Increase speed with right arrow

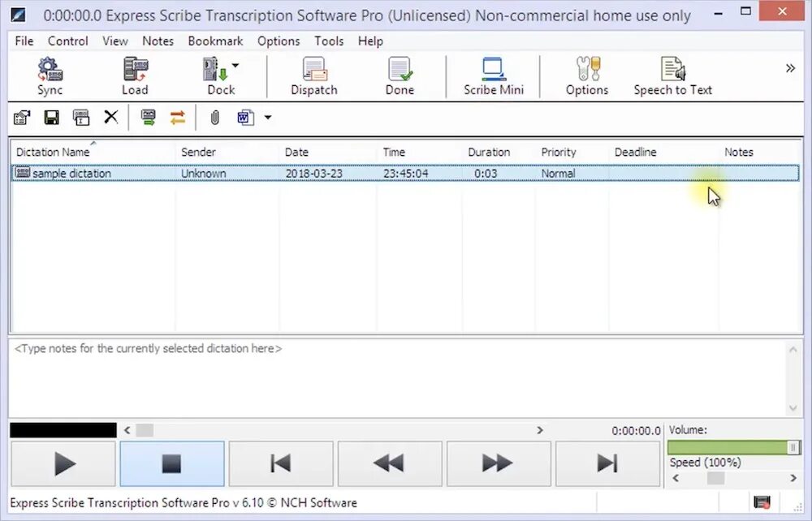tap(793, 478)
